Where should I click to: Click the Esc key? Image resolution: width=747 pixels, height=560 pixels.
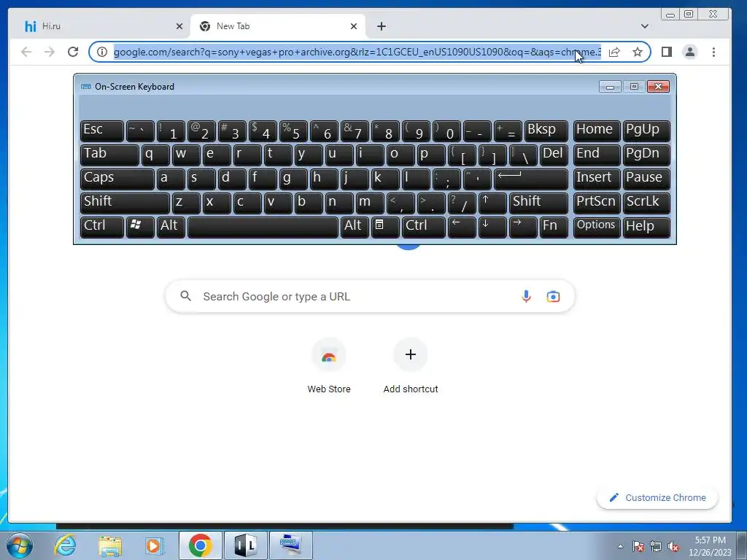click(x=102, y=131)
